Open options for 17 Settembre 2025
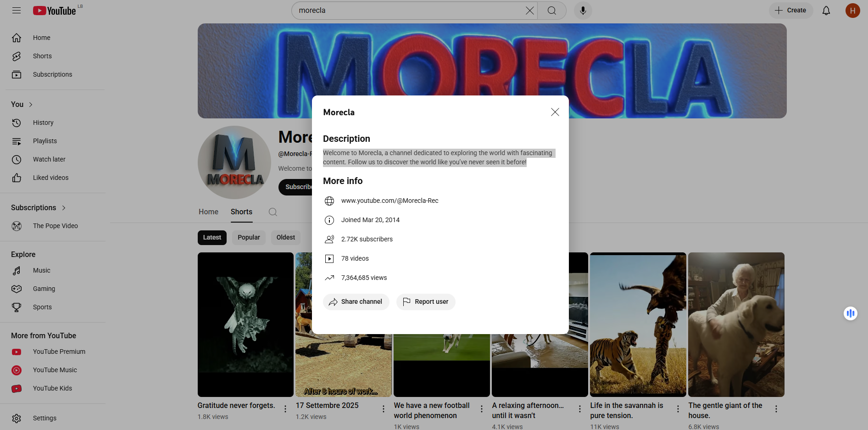This screenshot has height=430, width=868. tap(384, 409)
